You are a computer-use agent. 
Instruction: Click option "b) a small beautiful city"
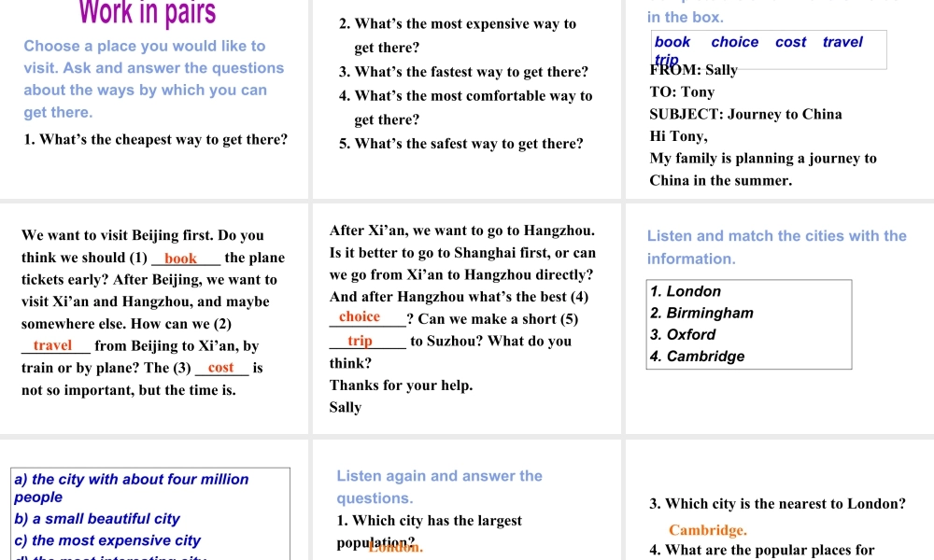(x=97, y=519)
